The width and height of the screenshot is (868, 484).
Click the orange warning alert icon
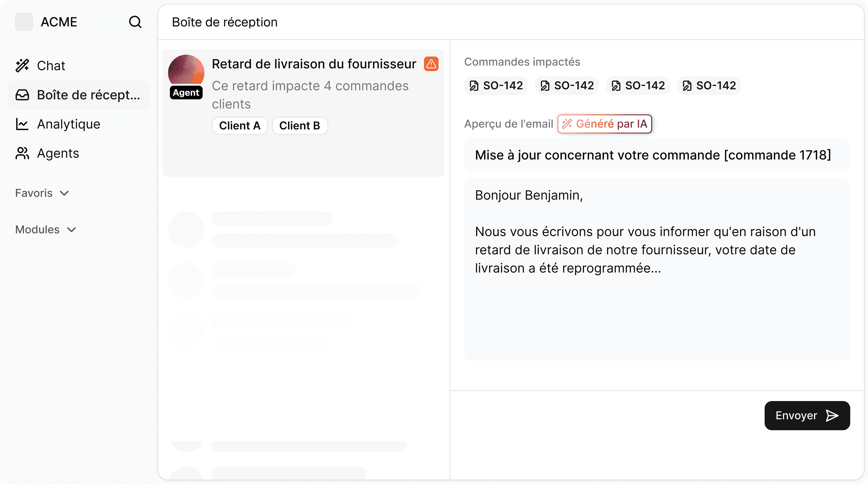click(431, 64)
